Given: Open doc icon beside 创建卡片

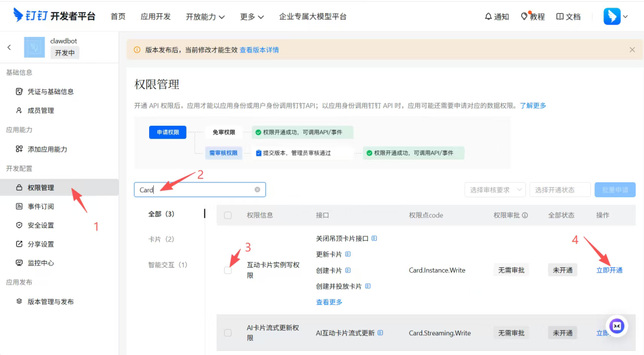Looking at the screenshot, I should coord(348,270).
